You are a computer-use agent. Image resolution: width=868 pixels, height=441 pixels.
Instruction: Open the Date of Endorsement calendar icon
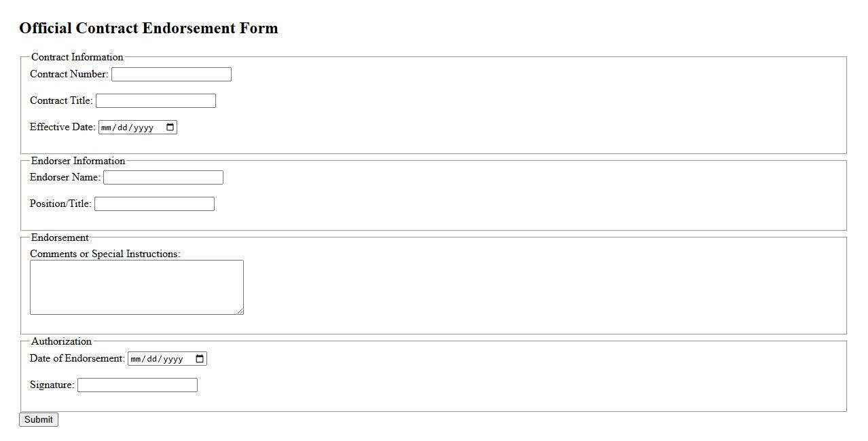click(x=200, y=359)
